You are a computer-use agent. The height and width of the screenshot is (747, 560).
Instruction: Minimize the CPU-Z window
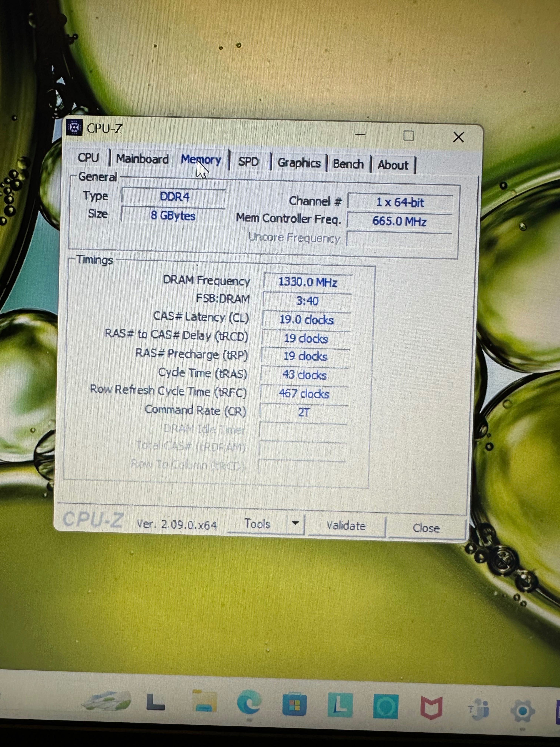[360, 135]
